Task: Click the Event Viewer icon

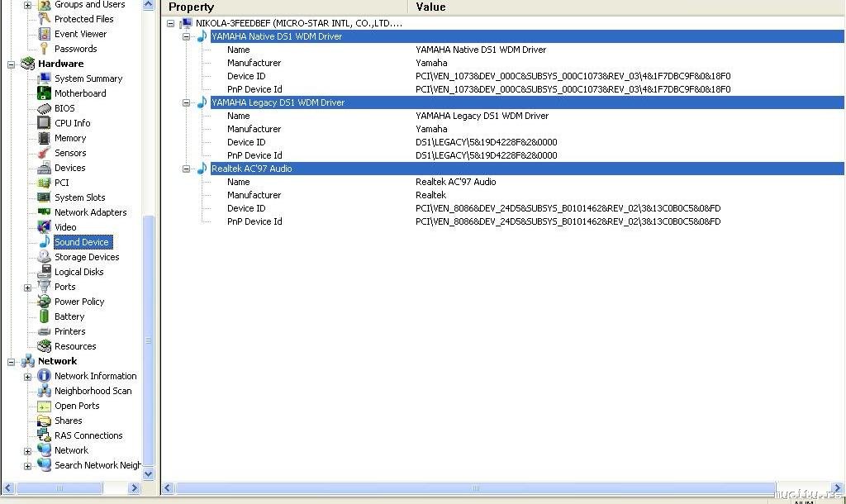Action: (x=45, y=34)
